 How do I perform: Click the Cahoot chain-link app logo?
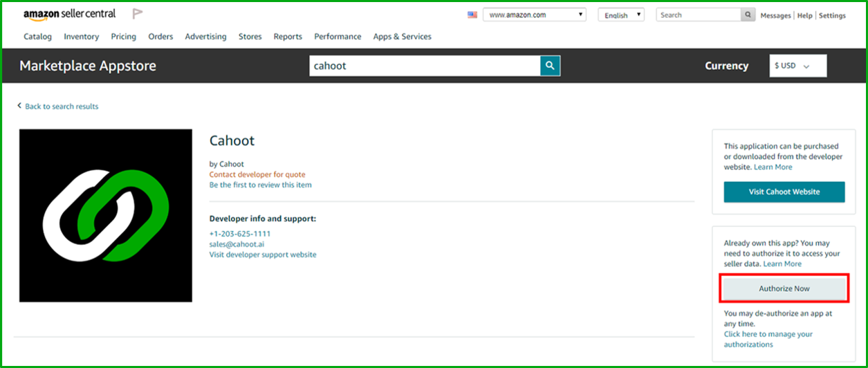click(106, 216)
